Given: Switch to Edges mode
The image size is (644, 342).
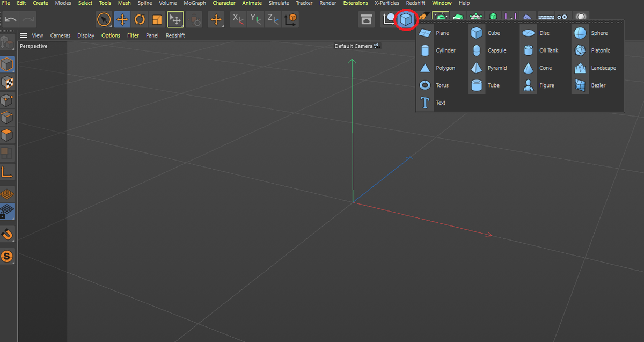Looking at the screenshot, I should (x=7, y=118).
